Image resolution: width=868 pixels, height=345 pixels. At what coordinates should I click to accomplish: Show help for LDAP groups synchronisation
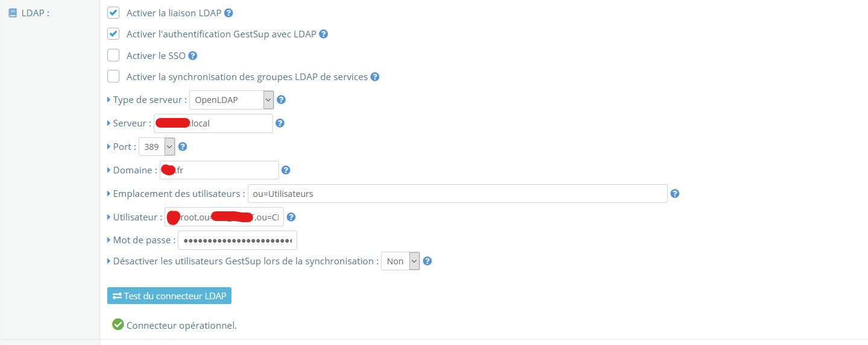tap(375, 77)
